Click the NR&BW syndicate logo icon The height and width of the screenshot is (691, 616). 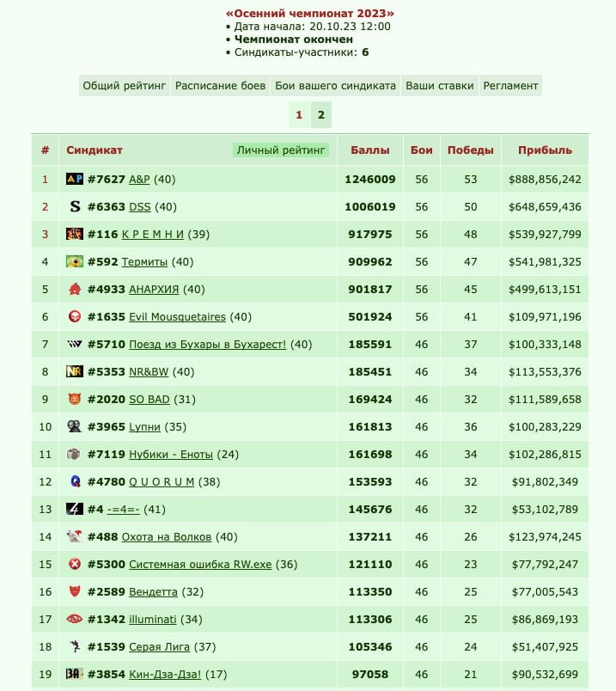click(75, 371)
